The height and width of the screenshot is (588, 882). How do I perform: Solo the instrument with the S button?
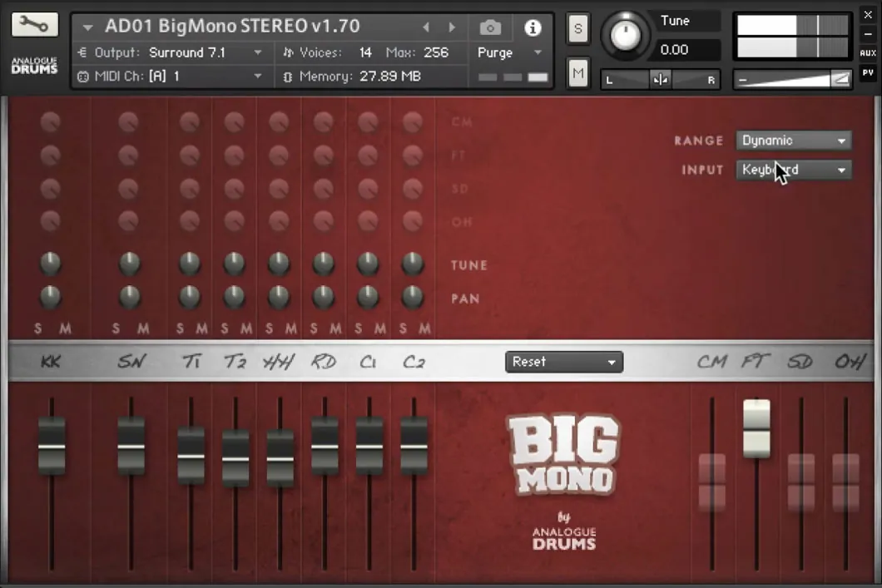(577, 28)
